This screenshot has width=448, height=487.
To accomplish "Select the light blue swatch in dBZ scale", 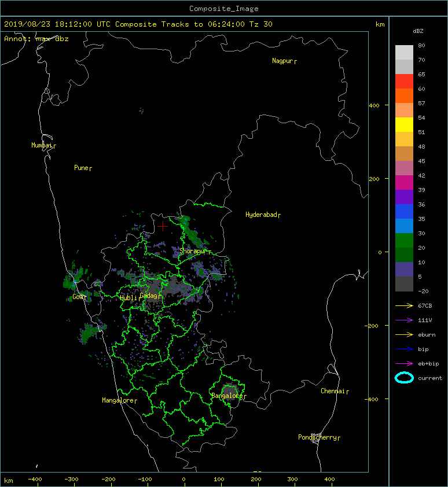I will [404, 226].
